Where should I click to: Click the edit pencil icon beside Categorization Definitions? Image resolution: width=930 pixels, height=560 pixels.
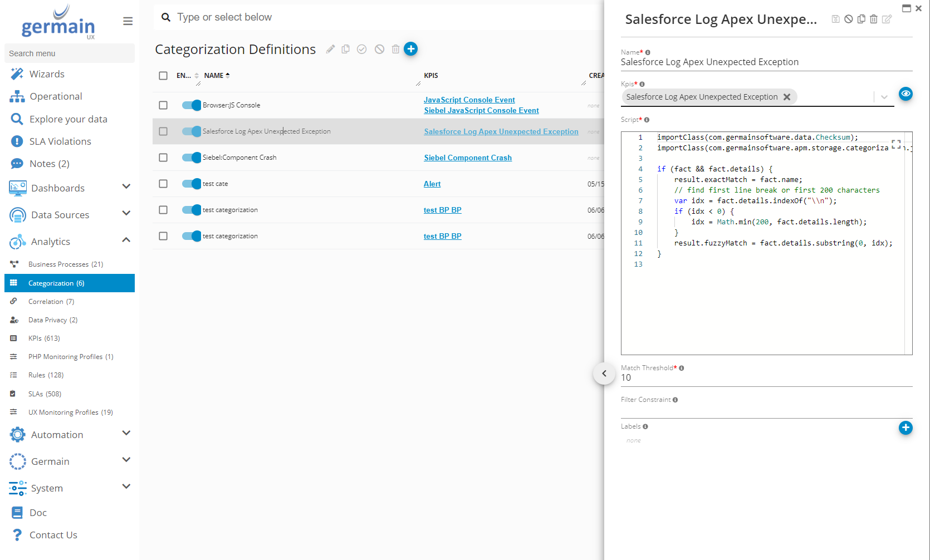(331, 49)
